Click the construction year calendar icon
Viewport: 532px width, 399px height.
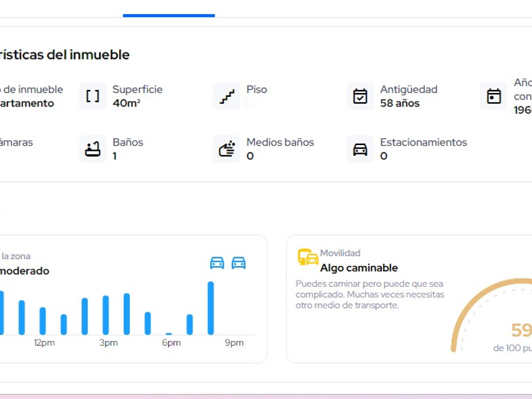point(493,96)
